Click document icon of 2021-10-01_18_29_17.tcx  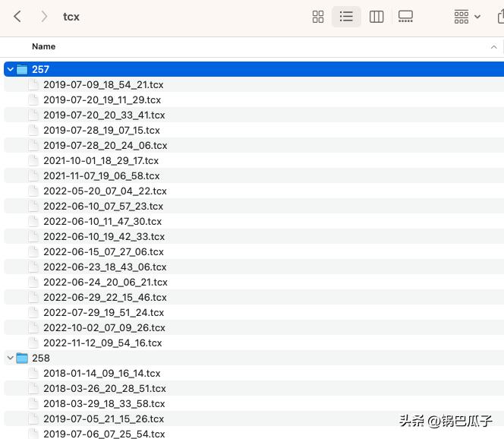click(x=33, y=160)
